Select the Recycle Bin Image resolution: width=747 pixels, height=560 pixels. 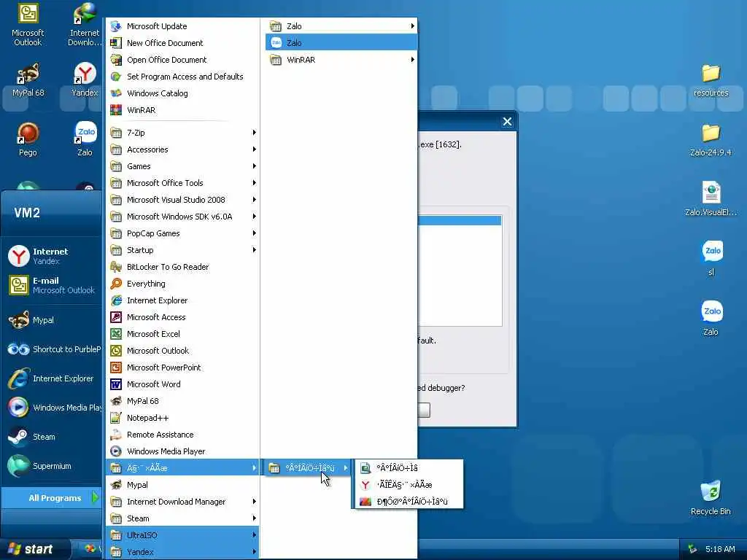click(711, 498)
